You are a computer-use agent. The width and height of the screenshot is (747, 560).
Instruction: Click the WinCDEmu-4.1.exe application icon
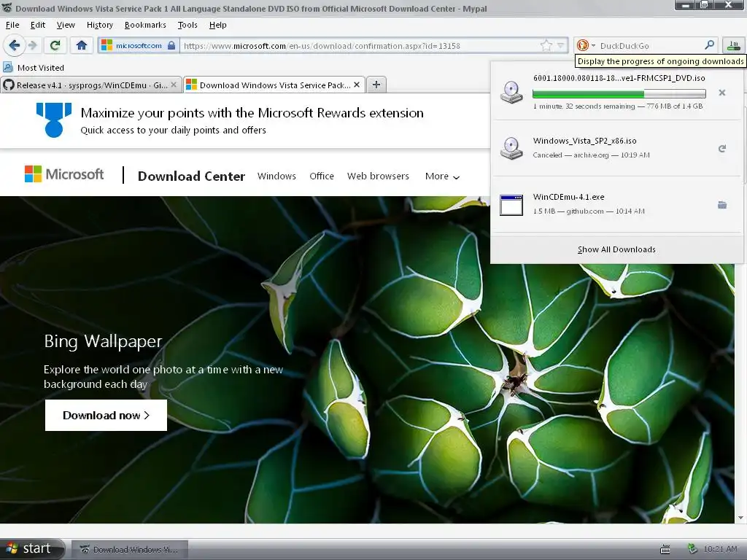(511, 205)
